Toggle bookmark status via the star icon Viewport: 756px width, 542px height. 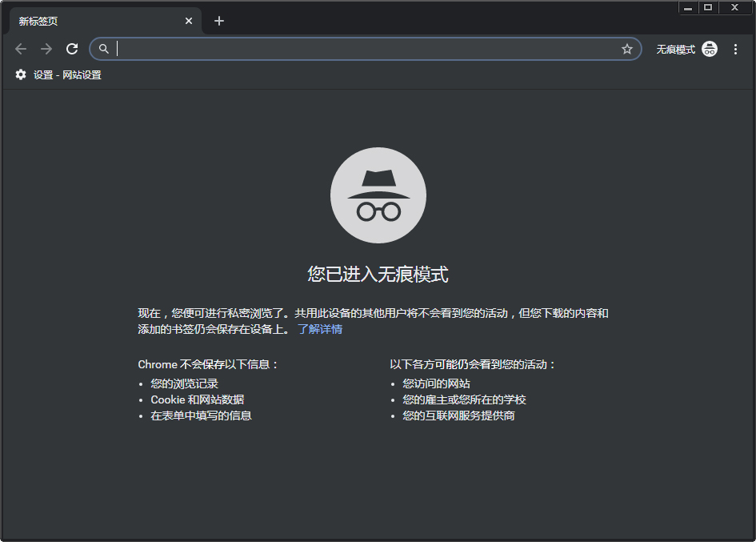click(627, 49)
